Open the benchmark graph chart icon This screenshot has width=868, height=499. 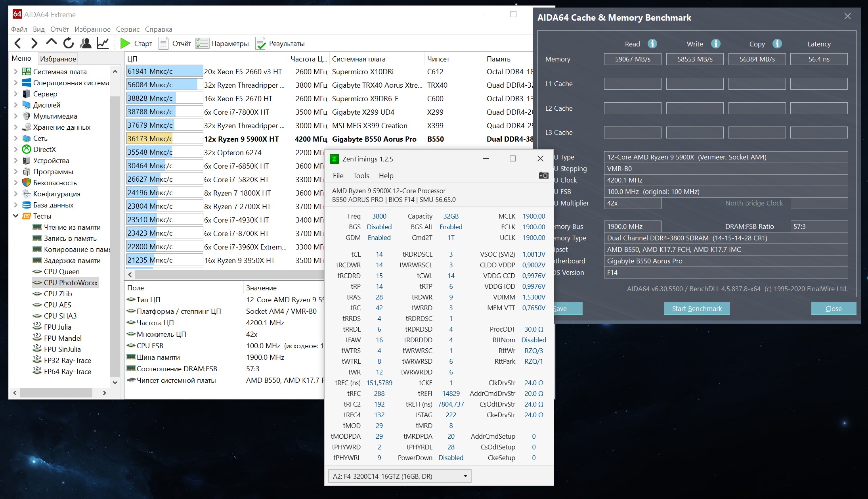tap(103, 43)
